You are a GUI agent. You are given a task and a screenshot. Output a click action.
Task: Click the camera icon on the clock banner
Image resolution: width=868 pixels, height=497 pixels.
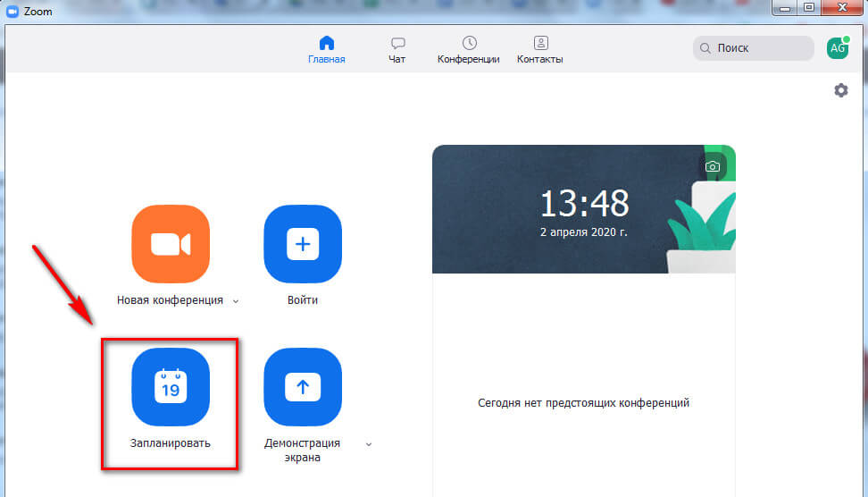[712, 166]
